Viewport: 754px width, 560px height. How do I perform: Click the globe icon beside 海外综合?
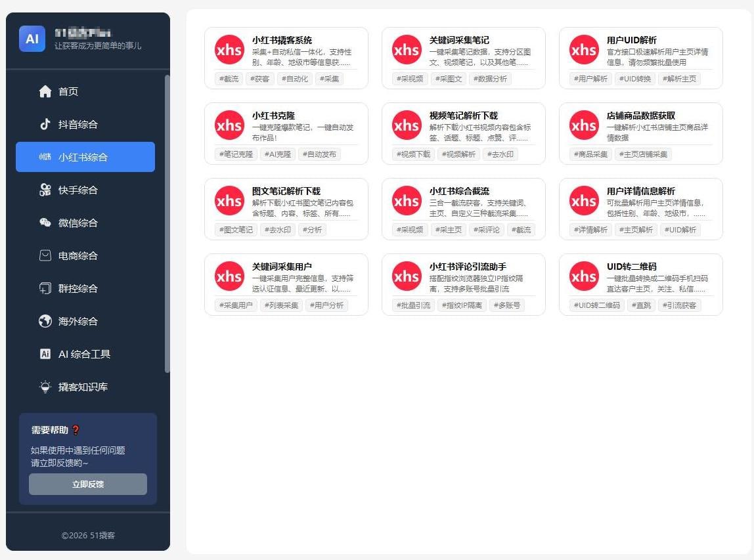45,321
